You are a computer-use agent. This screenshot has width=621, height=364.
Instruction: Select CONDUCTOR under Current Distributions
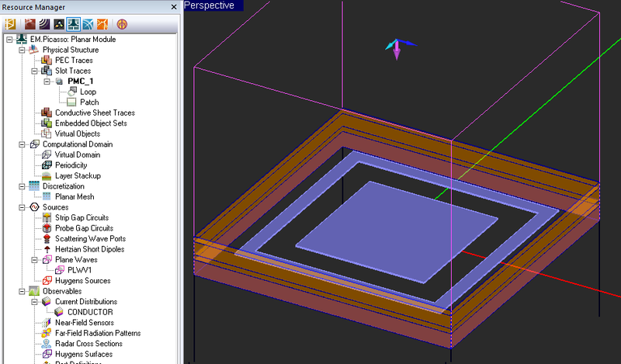[90, 312]
